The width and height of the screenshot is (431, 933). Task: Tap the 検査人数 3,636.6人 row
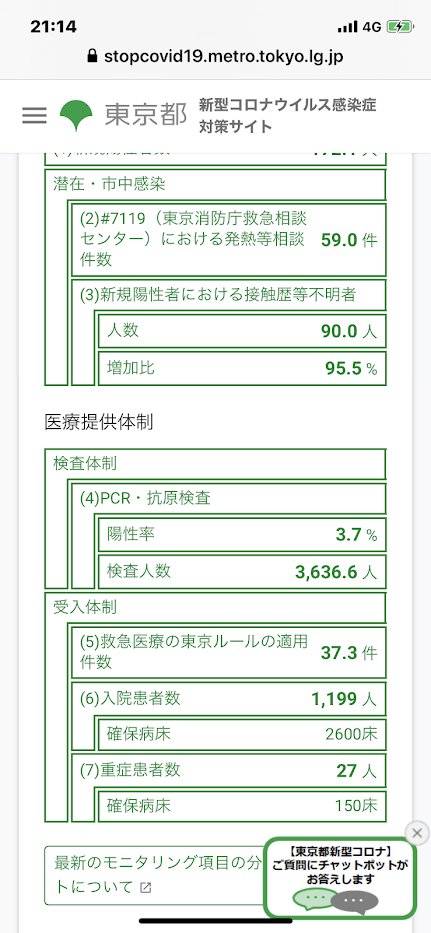pyautogui.click(x=242, y=572)
